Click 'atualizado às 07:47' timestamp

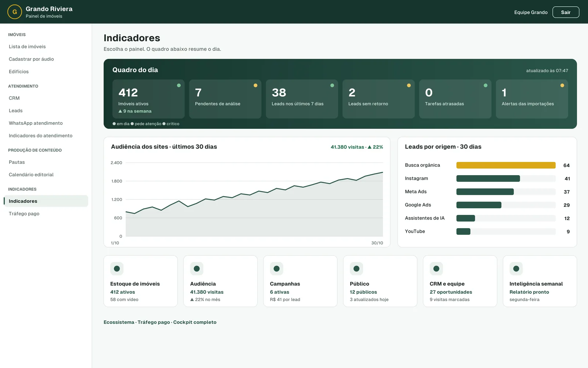pyautogui.click(x=547, y=71)
